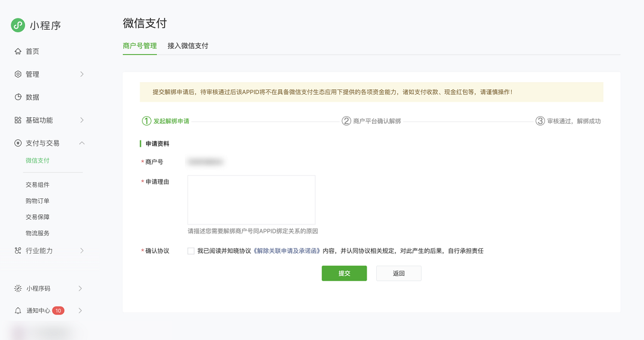Click hint text 请描述您需要解绑商户号同APPID绑定关系的原因
The height and width of the screenshot is (340, 644).
253,231
